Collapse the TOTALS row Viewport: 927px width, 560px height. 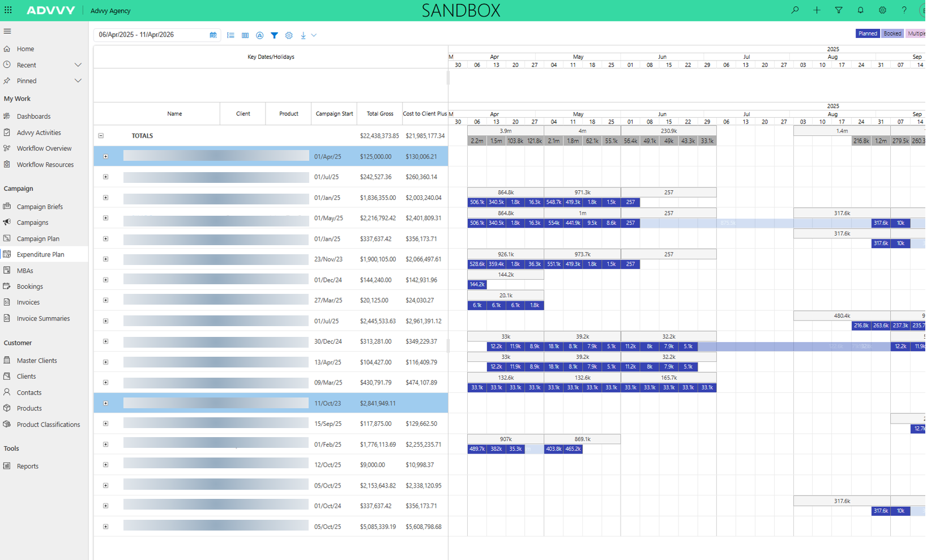click(x=101, y=136)
